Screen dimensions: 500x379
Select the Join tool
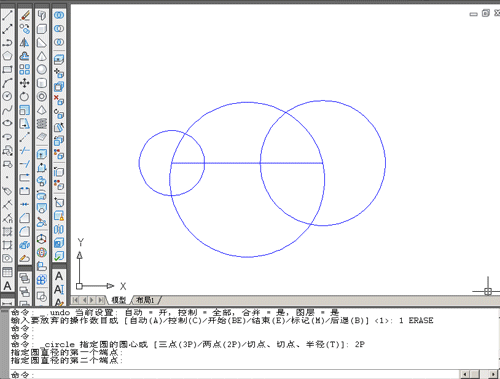click(x=24, y=204)
